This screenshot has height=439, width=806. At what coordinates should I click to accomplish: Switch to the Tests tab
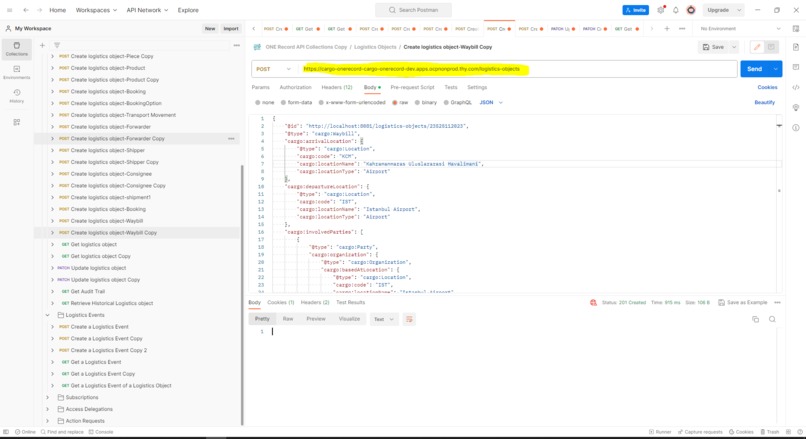tap(451, 87)
